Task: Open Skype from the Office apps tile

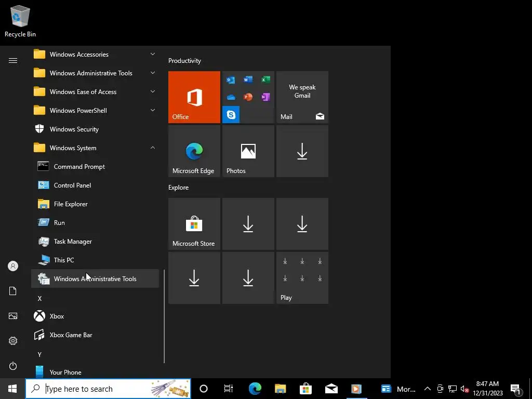Action: pyautogui.click(x=231, y=115)
